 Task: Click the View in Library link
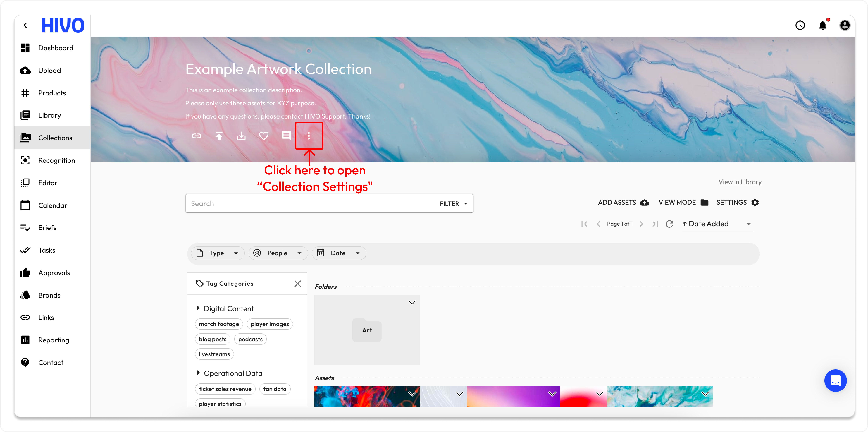[740, 182]
